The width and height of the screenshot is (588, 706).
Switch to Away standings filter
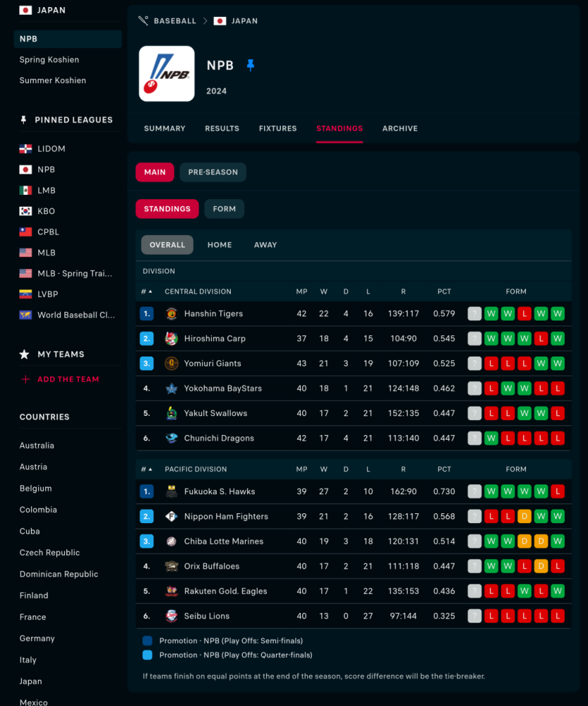pyautogui.click(x=265, y=245)
